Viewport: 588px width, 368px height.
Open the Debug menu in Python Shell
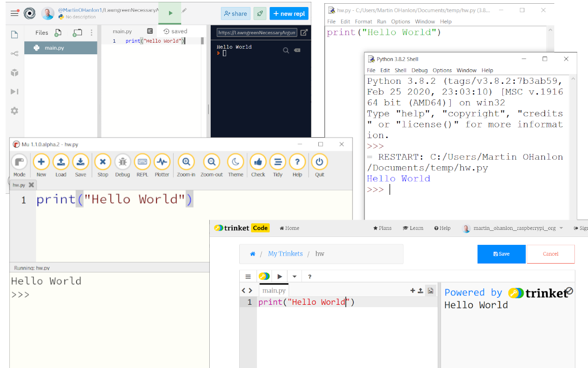click(419, 70)
